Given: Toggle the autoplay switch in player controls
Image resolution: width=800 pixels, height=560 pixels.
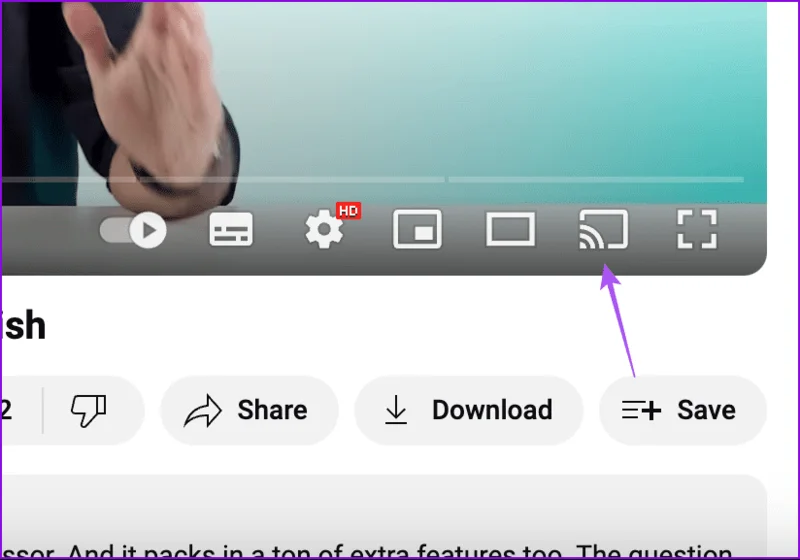Looking at the screenshot, I should pos(133,230).
